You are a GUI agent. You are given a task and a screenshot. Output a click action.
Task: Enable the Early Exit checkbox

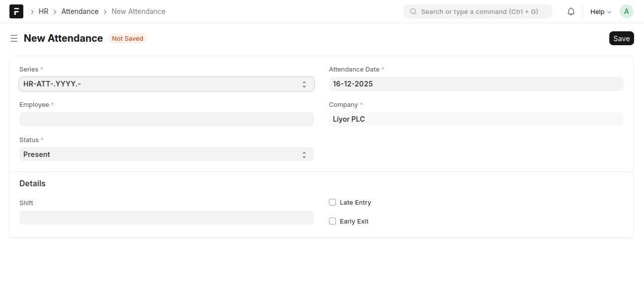click(x=332, y=221)
